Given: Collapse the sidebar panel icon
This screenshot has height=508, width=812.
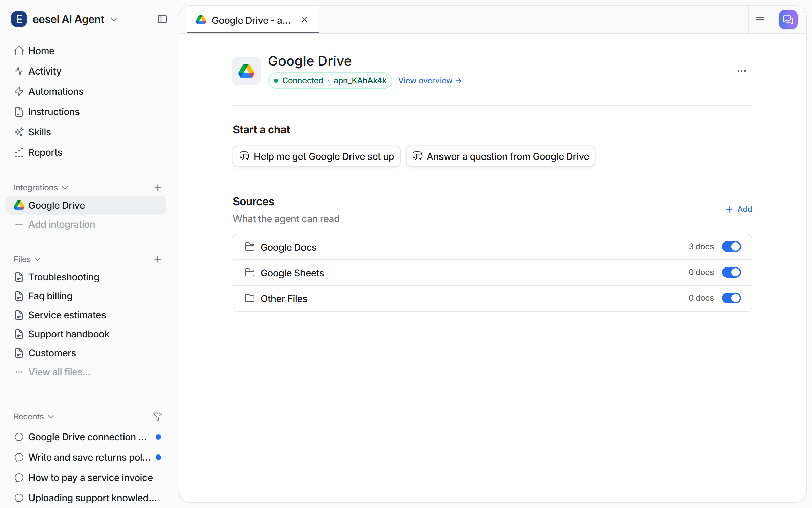Looking at the screenshot, I should (162, 19).
